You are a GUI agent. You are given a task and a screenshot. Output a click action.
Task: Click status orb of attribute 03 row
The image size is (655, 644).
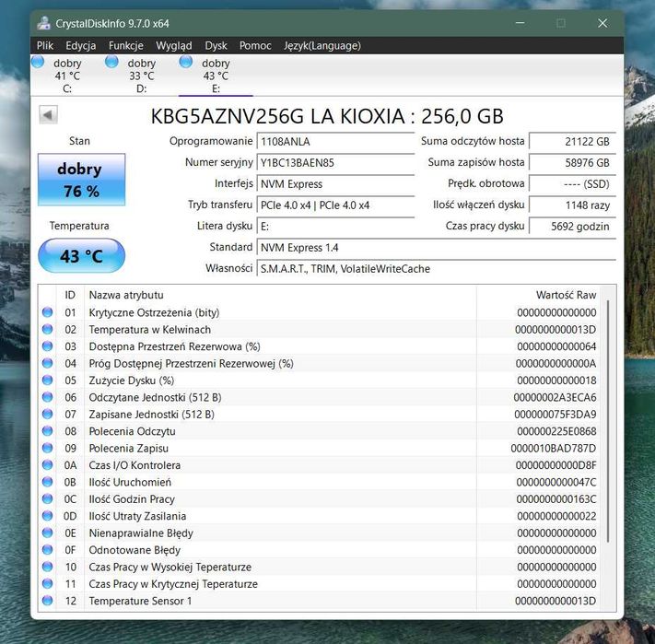[x=48, y=346]
